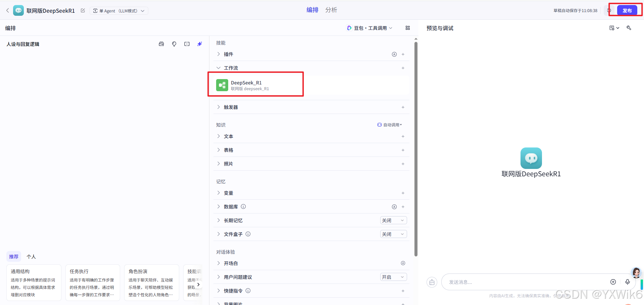The width and height of the screenshot is (644, 305).
Task: Click the AI optimize prompt star icon
Action: tap(200, 44)
